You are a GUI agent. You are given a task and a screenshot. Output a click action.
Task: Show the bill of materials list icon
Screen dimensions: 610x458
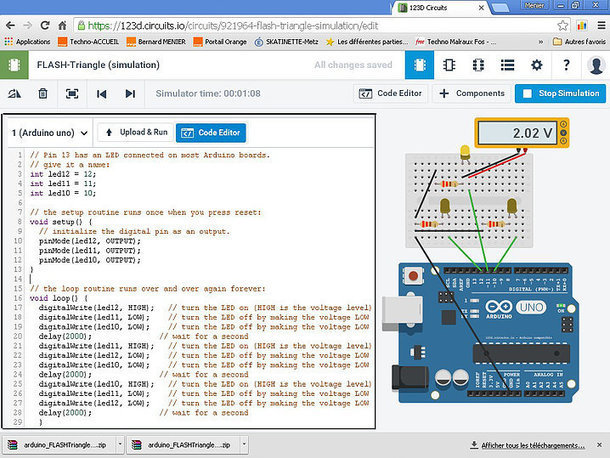(507, 65)
